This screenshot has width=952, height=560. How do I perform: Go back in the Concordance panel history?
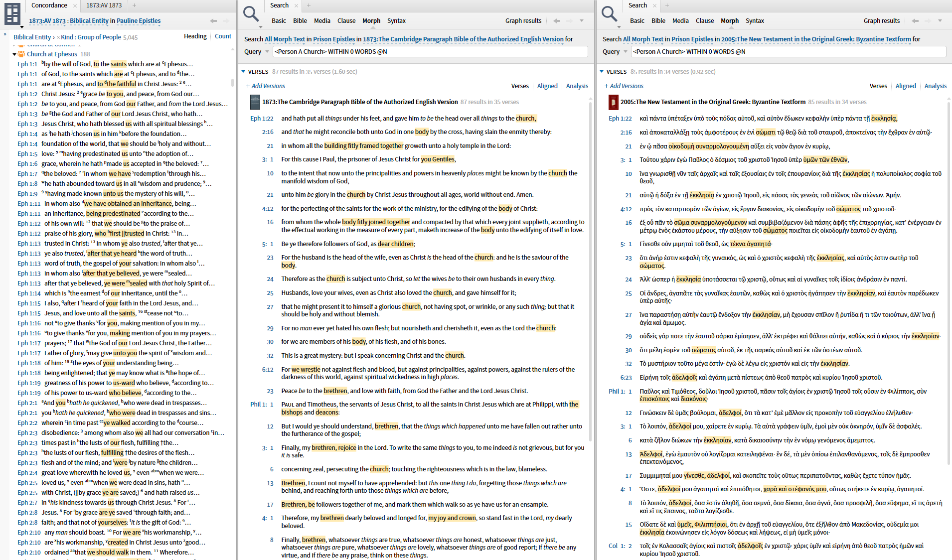[x=213, y=21]
